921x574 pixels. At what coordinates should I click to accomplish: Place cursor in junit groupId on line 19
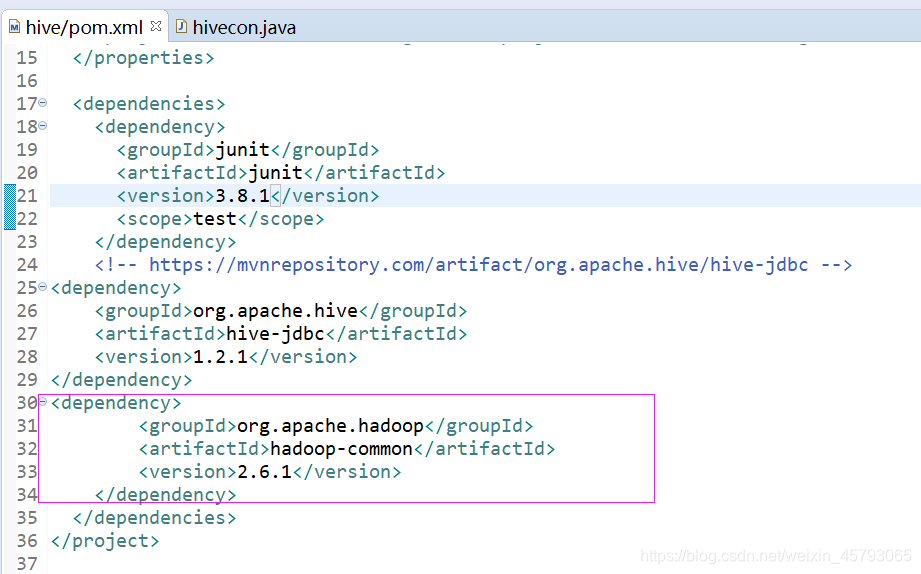click(243, 150)
